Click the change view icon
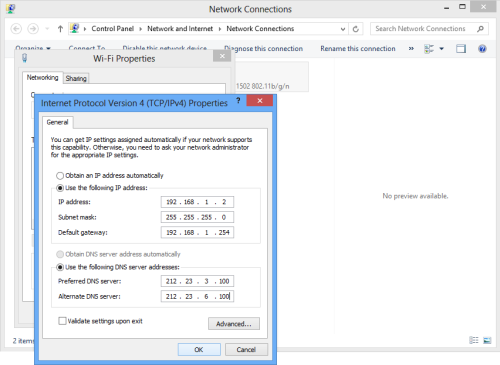 click(x=429, y=49)
